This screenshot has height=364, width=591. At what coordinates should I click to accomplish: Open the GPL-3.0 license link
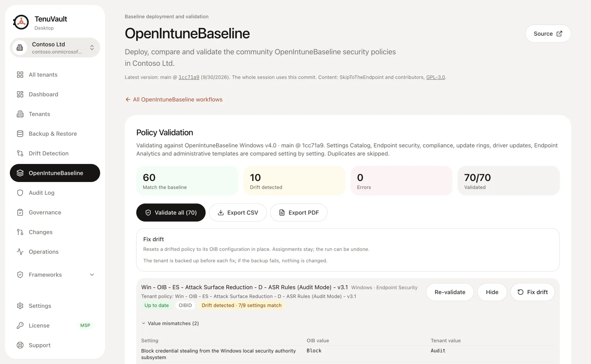click(x=435, y=77)
